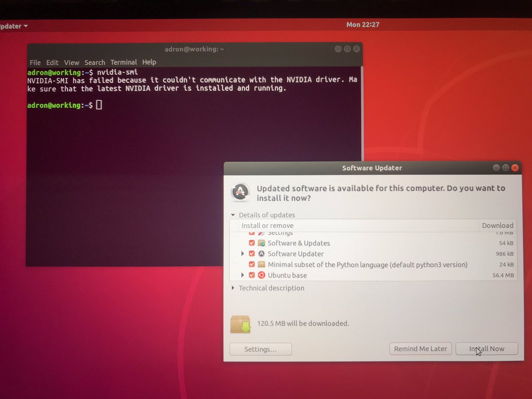
Task: Open the Help menu in the terminal
Action: (149, 63)
